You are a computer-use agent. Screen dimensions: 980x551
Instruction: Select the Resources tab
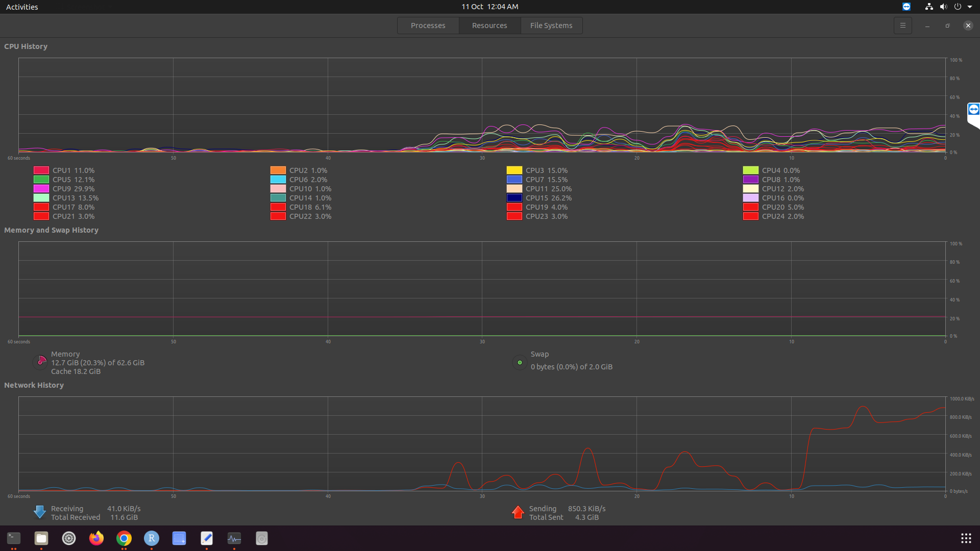pos(489,26)
